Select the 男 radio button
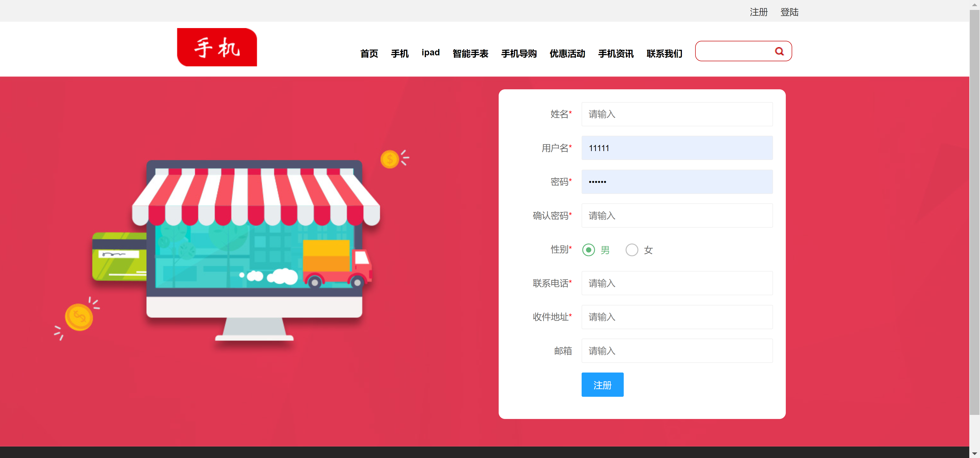Screen dimensions: 980x458 click(589, 250)
